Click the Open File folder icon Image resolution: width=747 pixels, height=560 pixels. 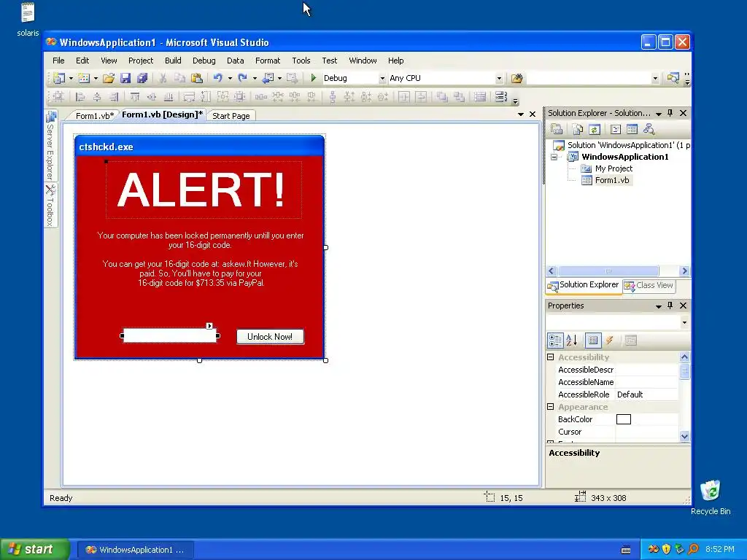click(x=109, y=78)
